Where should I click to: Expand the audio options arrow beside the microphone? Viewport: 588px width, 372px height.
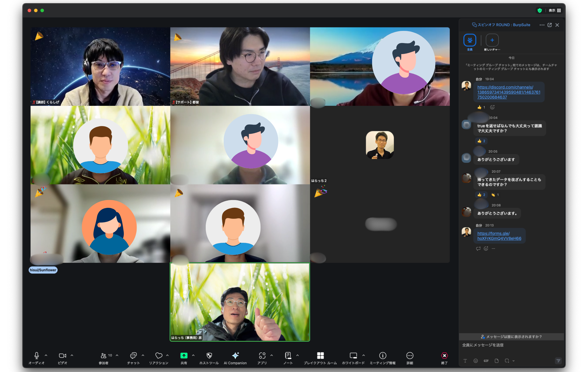(46, 355)
